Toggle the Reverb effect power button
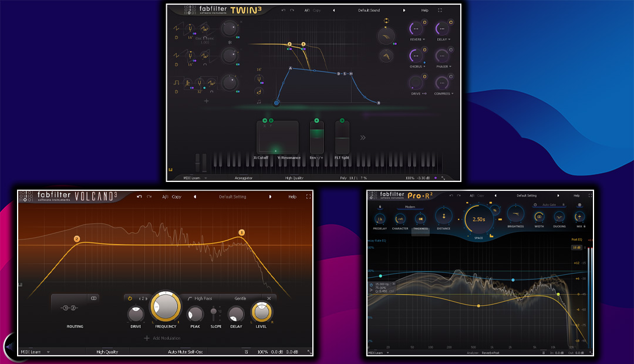The image size is (634, 364). 424,22
